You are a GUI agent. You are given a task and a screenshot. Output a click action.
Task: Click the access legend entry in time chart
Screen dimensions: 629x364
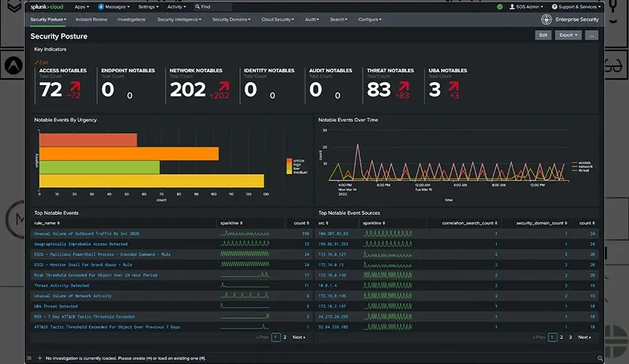(x=582, y=162)
